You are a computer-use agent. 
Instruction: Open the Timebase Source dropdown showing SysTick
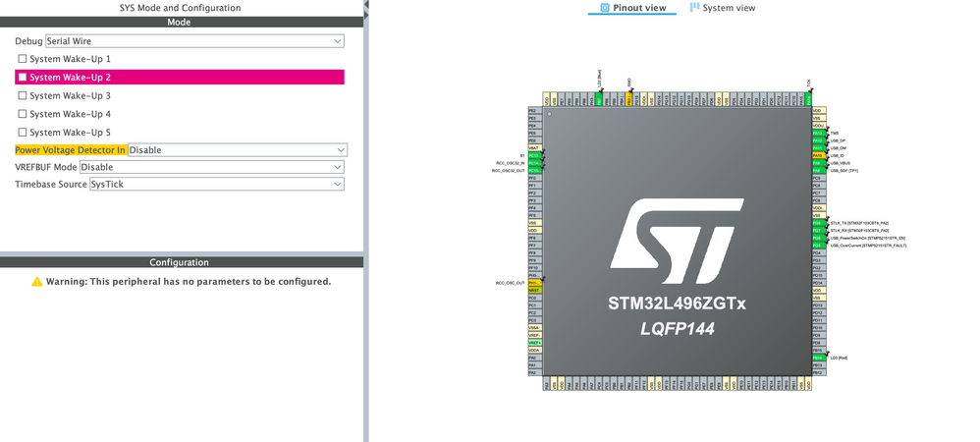(x=216, y=185)
